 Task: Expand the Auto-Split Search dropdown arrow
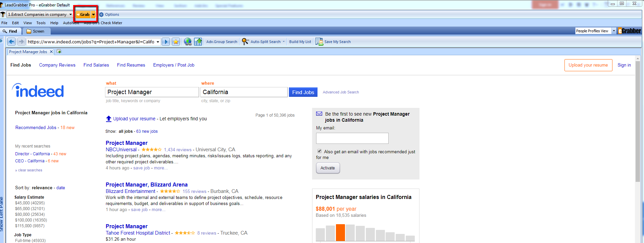(x=284, y=42)
